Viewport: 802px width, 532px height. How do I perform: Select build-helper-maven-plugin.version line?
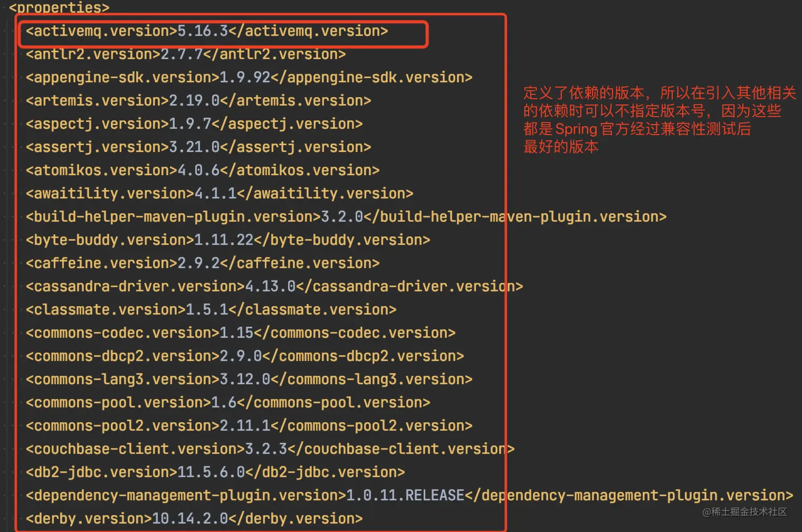[346, 217]
